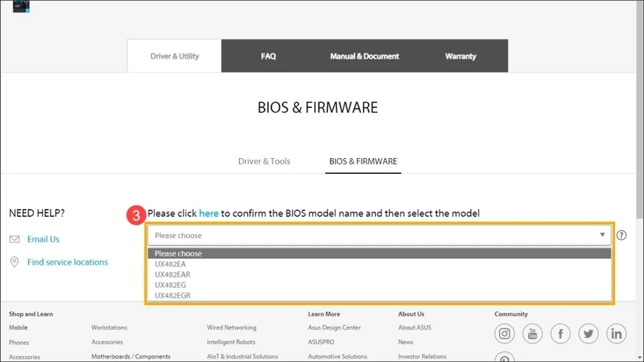Select UX482EA from the model list
The height and width of the screenshot is (362, 644).
(x=379, y=264)
